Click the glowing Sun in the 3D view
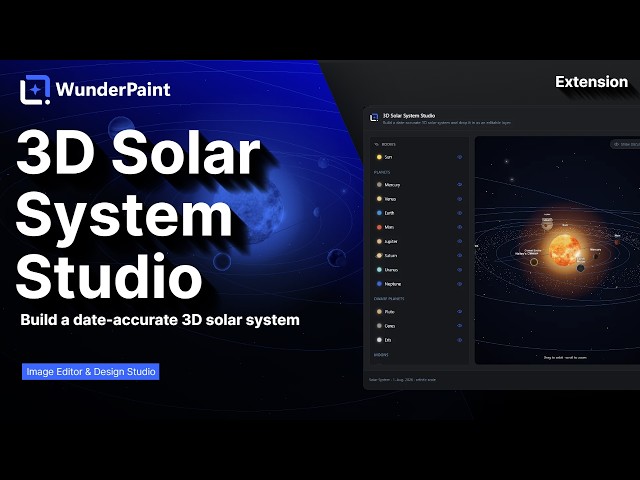Viewport: 640px width, 480px height. tap(564, 250)
